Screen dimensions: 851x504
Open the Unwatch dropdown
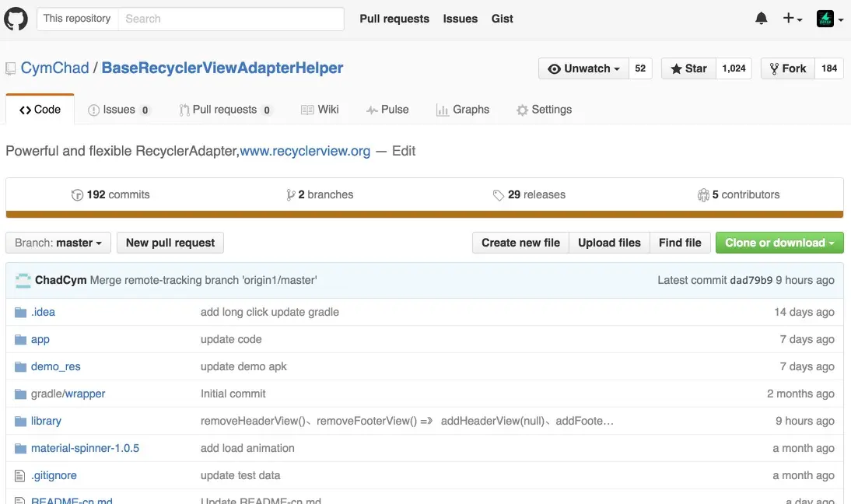[584, 68]
